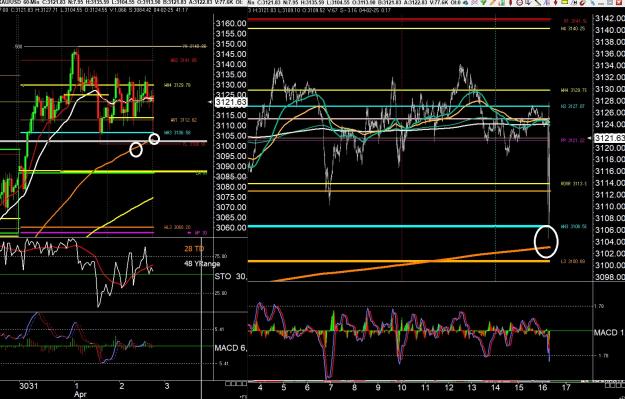Click the scroll squares at the left chart's bottom right

pyautogui.click(x=236, y=384)
